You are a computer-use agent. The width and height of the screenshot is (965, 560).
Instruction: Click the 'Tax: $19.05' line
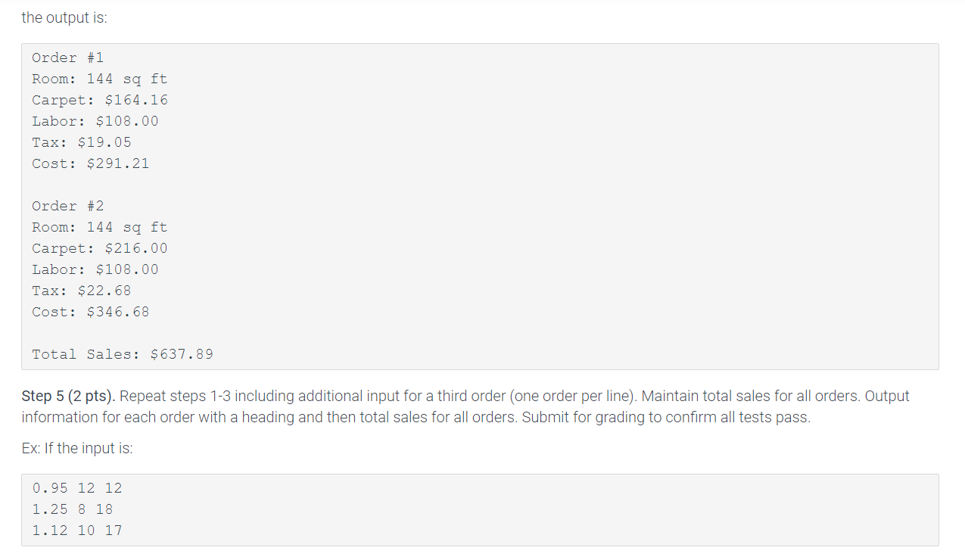tap(82, 143)
